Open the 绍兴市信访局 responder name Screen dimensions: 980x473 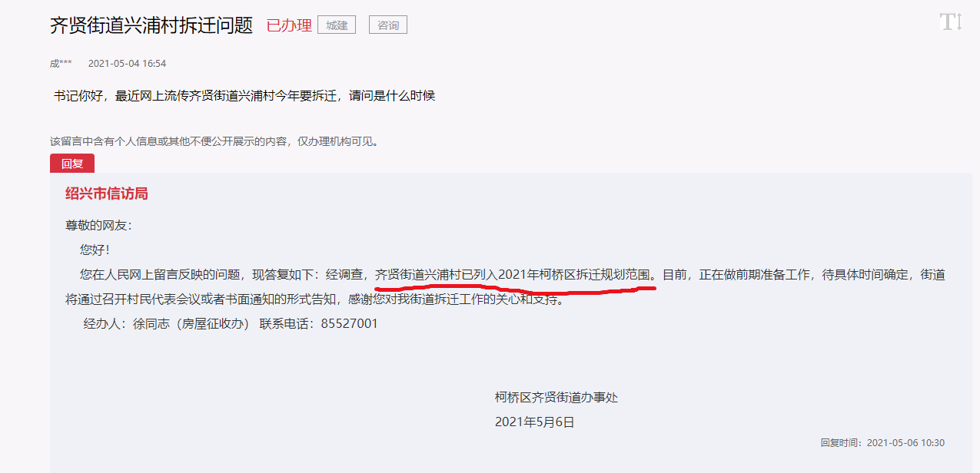click(x=107, y=193)
